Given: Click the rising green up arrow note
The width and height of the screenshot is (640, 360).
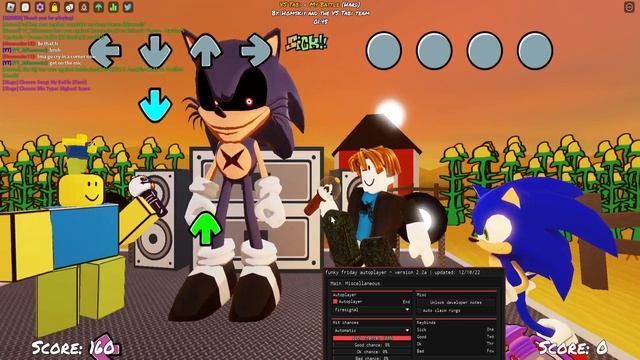Looking at the screenshot, I should [205, 228].
